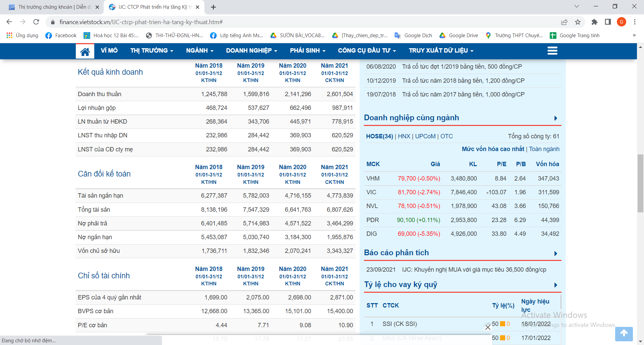
Task: Click scrollbar down arrow
Action: click(640, 342)
